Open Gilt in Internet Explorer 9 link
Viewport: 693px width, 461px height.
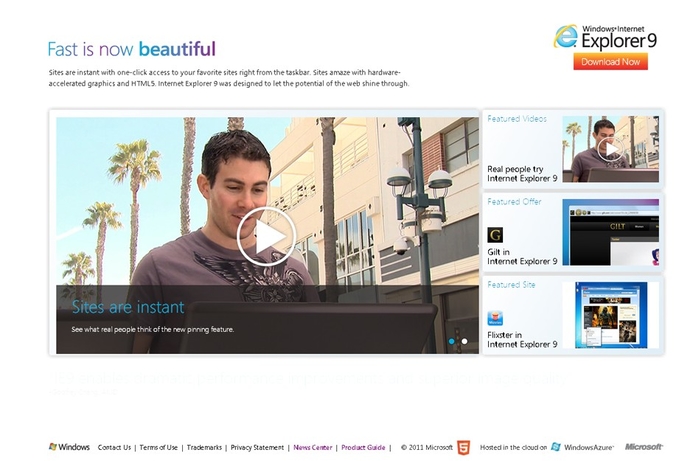click(522, 256)
